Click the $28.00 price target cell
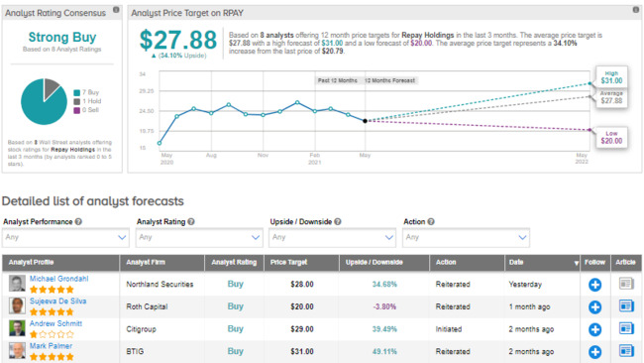This screenshot has height=363, width=644. (302, 284)
